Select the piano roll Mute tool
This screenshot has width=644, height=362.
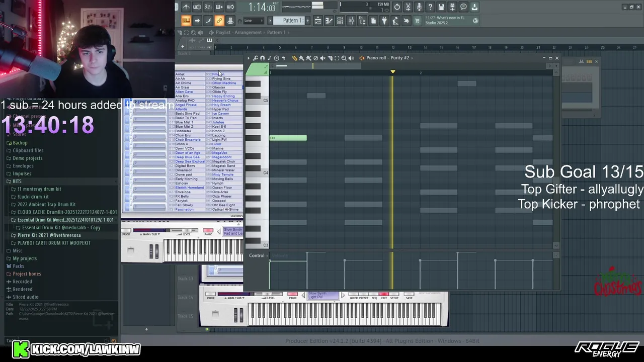pos(323,58)
